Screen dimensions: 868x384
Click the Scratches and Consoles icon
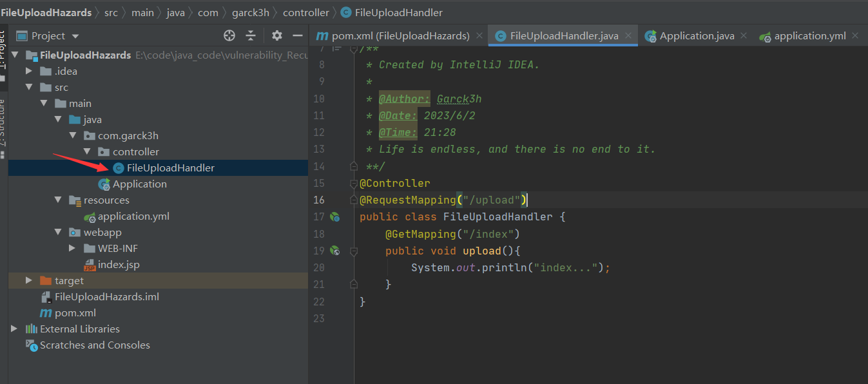[32, 345]
